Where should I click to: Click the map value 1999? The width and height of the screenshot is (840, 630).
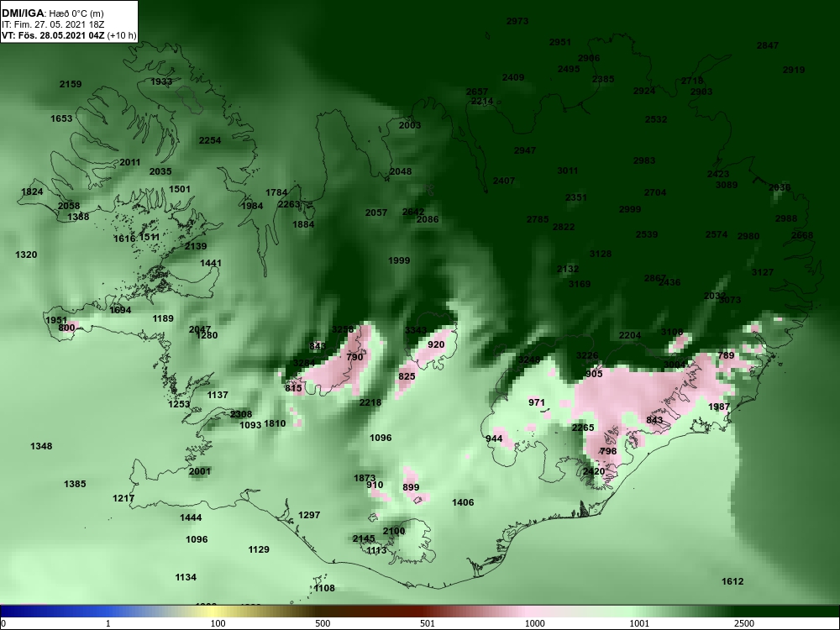click(x=399, y=261)
